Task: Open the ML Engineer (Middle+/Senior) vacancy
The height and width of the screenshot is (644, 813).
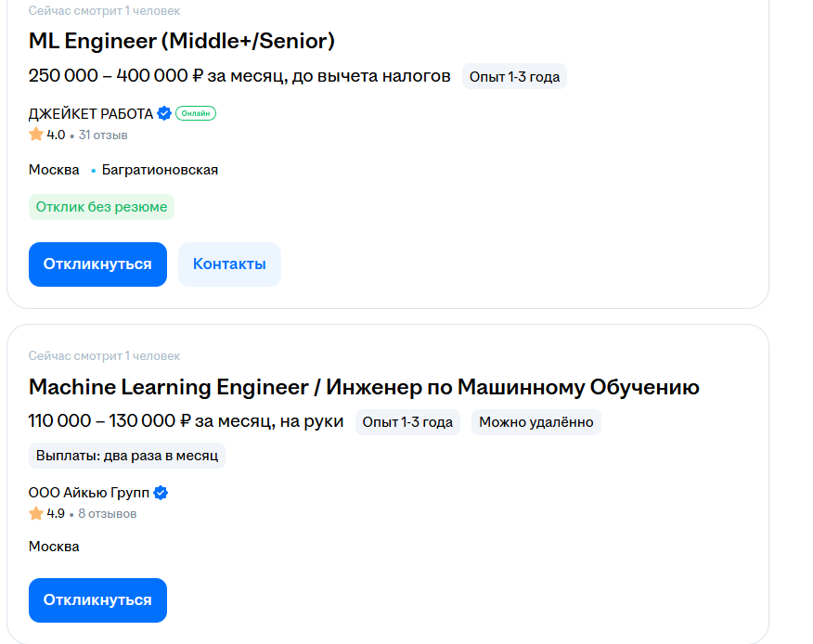Action: pyautogui.click(x=182, y=41)
